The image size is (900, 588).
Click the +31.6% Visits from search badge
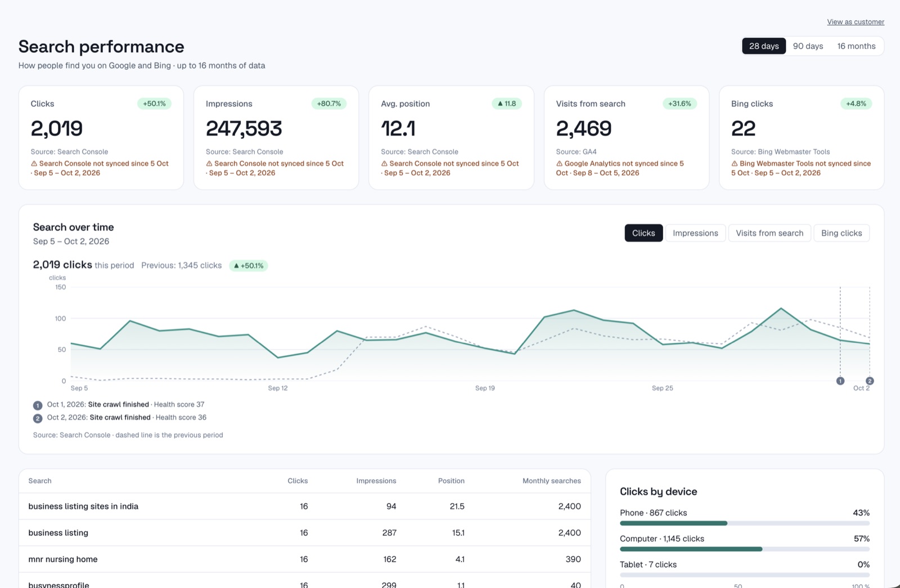point(679,103)
